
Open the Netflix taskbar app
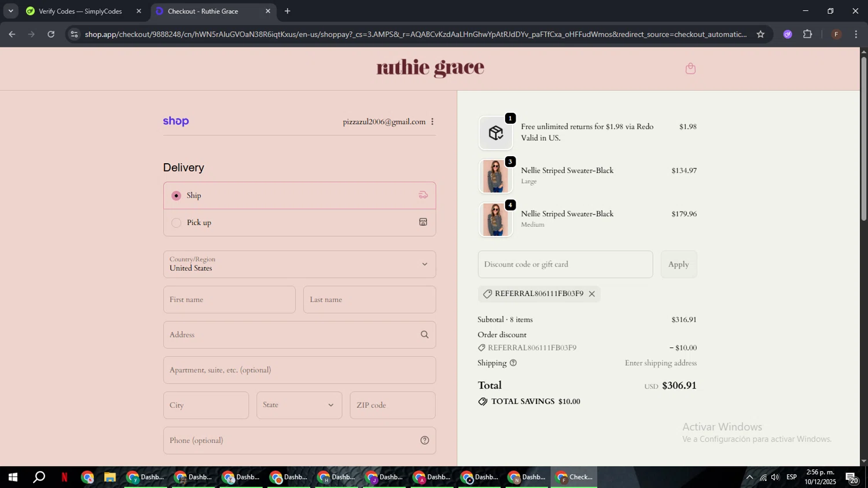click(x=64, y=478)
